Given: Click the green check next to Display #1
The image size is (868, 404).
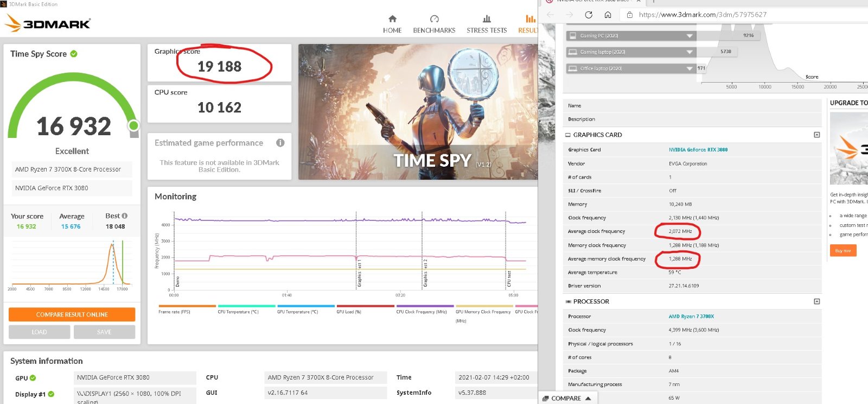Looking at the screenshot, I should coord(51,394).
